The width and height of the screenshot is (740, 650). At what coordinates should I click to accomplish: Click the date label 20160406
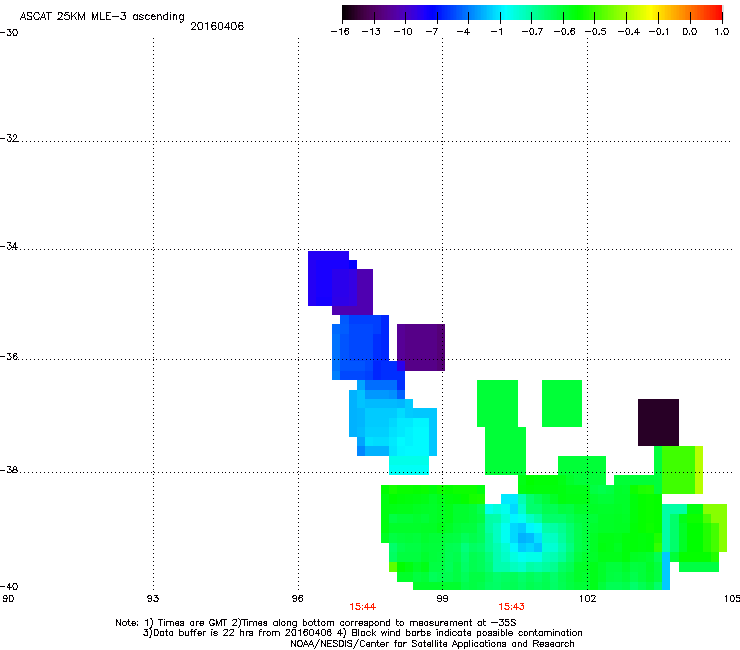coord(217,26)
